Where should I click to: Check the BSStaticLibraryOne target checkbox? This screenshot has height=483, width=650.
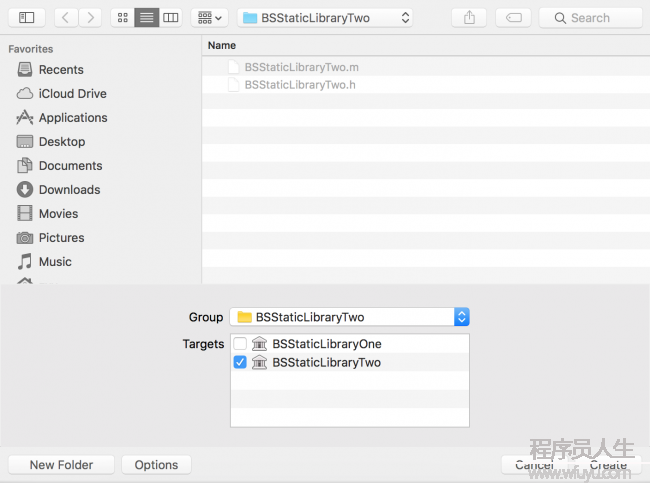[x=240, y=344]
